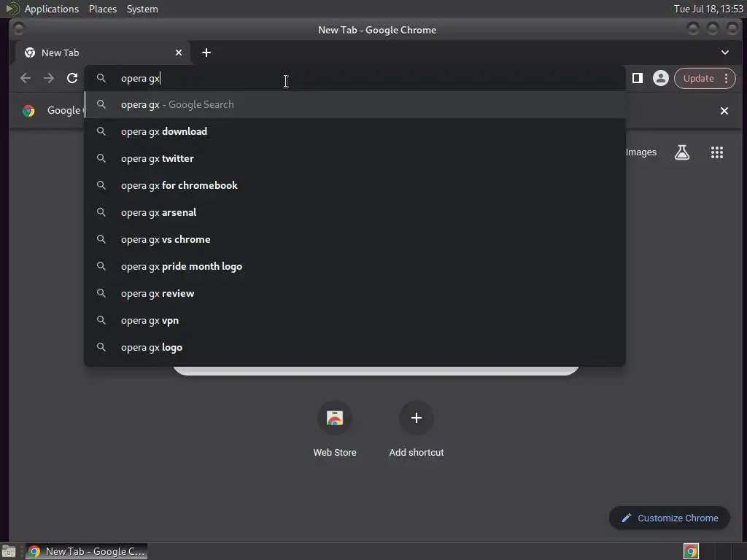Open the Search Labs flask icon
The height and width of the screenshot is (560, 747).
pyautogui.click(x=682, y=152)
